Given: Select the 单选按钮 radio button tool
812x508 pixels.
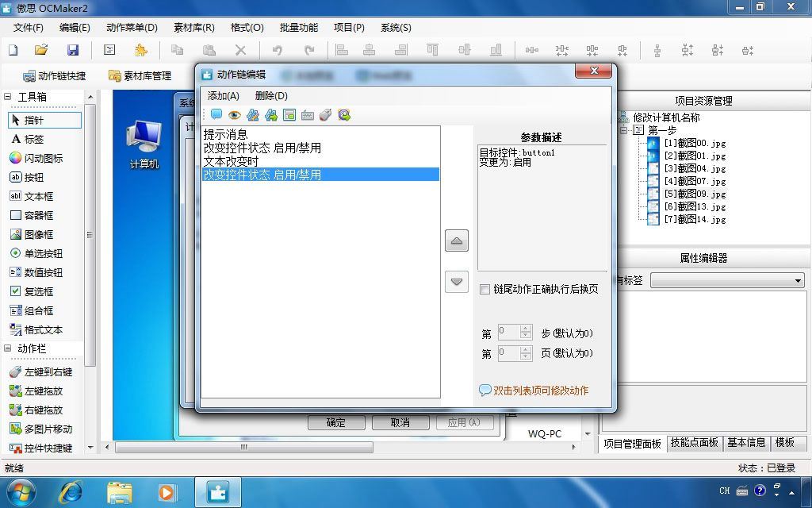Looking at the screenshot, I should click(36, 253).
